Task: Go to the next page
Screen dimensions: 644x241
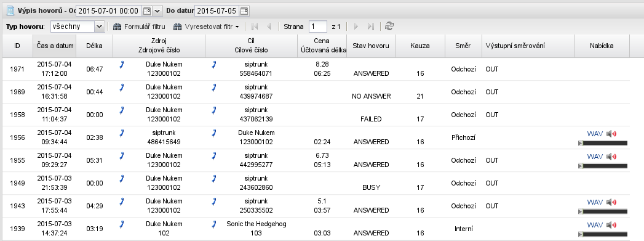Action: pos(356,27)
